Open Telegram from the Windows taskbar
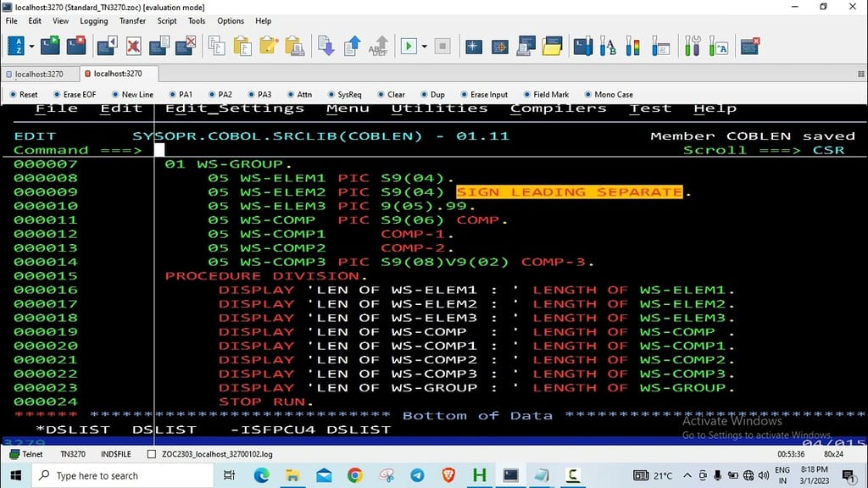The width and height of the screenshot is (868, 488). point(418,475)
